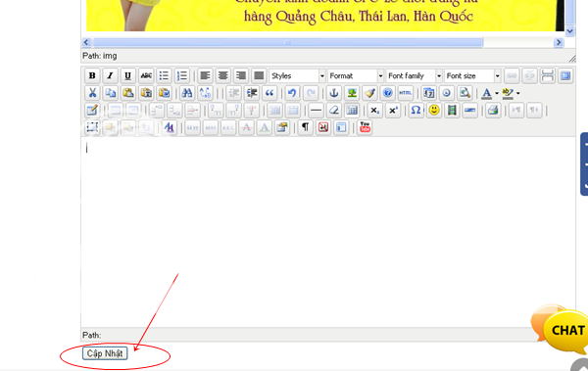The height and width of the screenshot is (371, 588).
Task: Insert an anchor with the anchor icon
Action: pos(334,93)
